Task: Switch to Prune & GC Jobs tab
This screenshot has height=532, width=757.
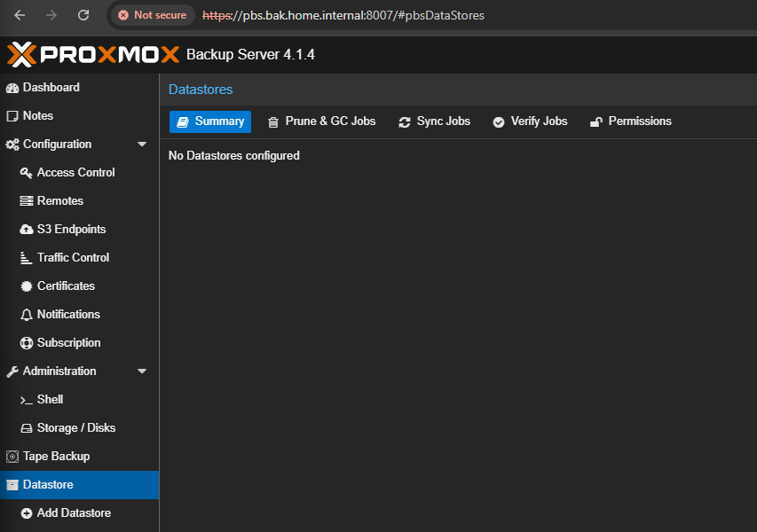Action: pyautogui.click(x=321, y=121)
